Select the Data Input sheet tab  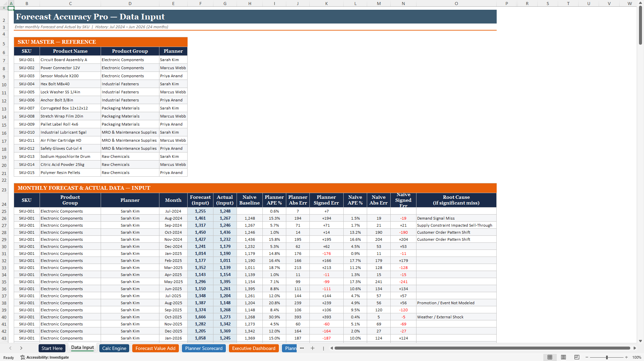click(83, 348)
